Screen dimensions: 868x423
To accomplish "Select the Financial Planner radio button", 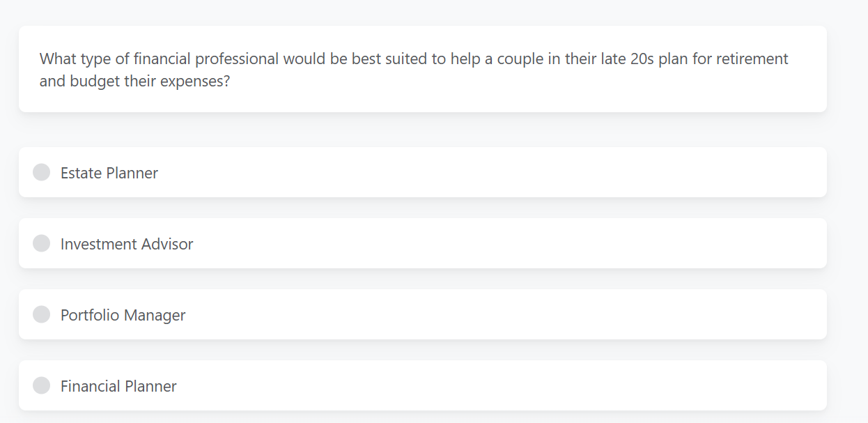I will pos(41,385).
